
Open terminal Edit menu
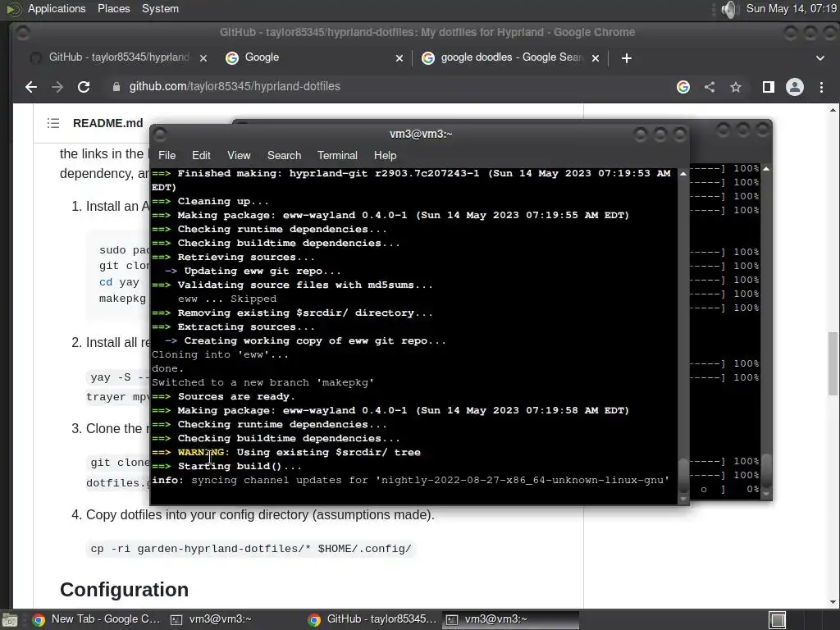point(201,155)
